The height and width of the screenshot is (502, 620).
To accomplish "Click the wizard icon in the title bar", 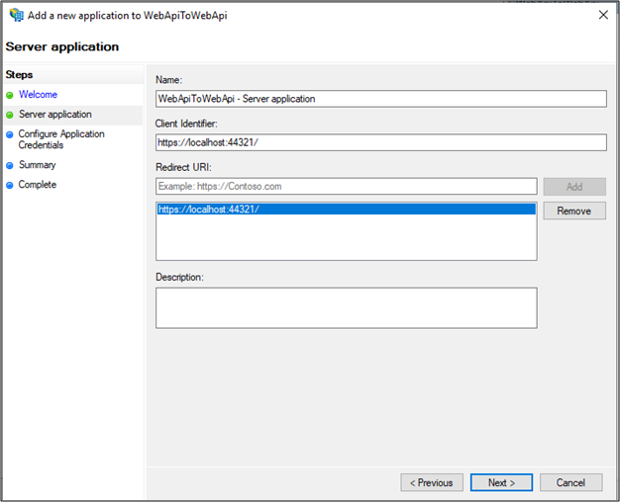I will point(16,15).
